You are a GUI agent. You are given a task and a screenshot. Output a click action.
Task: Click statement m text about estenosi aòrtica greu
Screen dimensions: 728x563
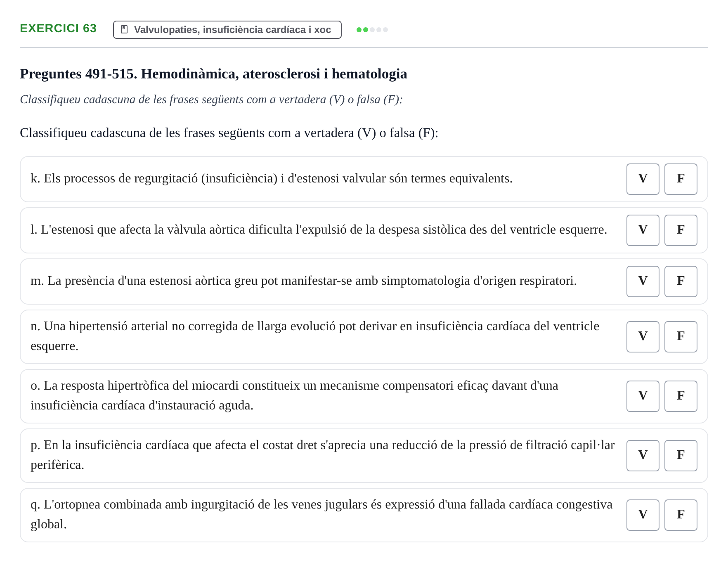coord(304,281)
